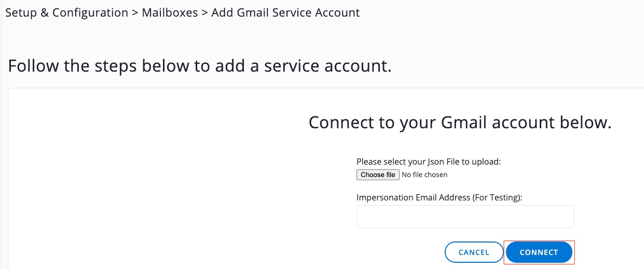Image resolution: width=644 pixels, height=269 pixels.
Task: Click the separator arrow after Mailboxes
Action: [x=204, y=13]
